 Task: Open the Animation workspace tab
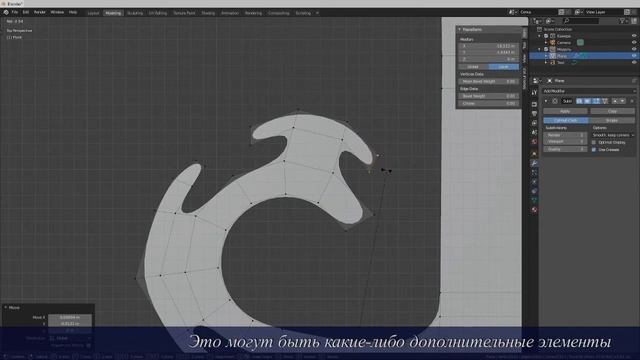tap(230, 13)
